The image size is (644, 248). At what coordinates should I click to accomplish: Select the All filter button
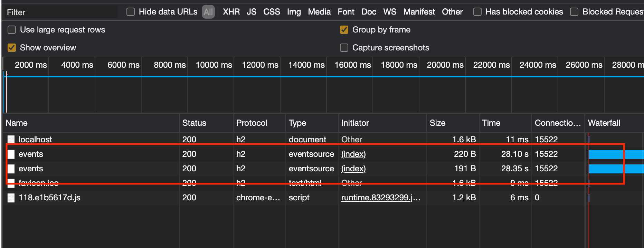[x=208, y=12]
